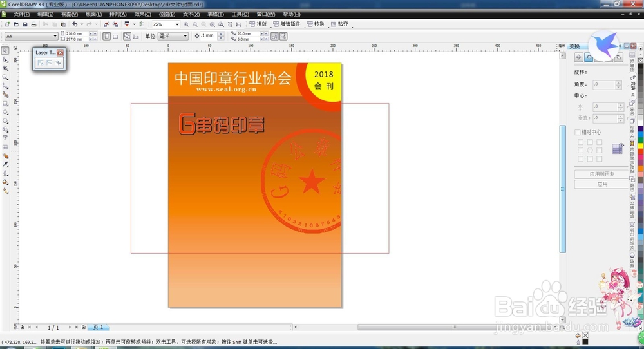Select the center anchor radio point
644x349 pixels.
tap(590, 150)
